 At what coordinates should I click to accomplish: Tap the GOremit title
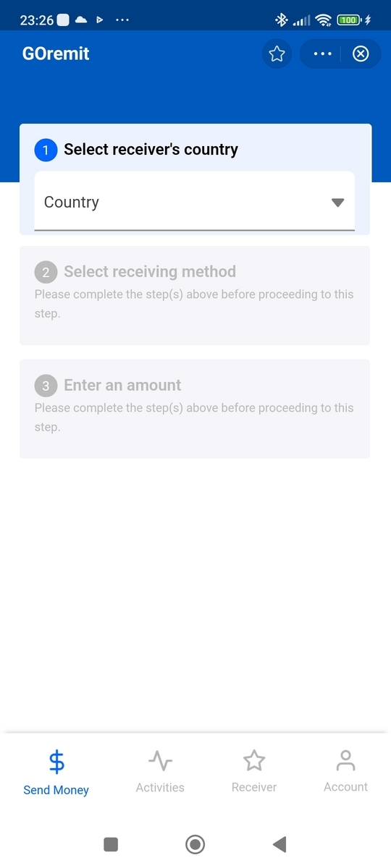[56, 54]
